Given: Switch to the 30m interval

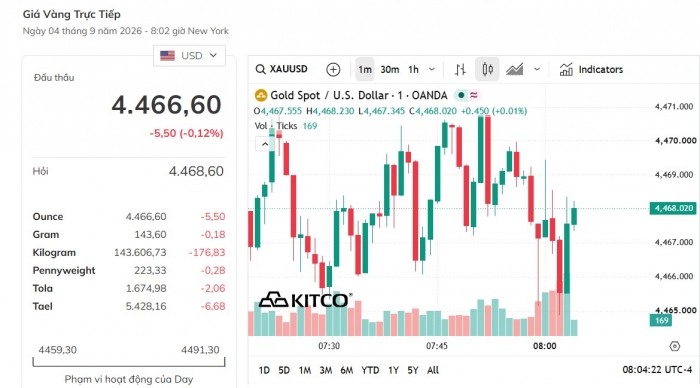Looking at the screenshot, I should coord(390,70).
